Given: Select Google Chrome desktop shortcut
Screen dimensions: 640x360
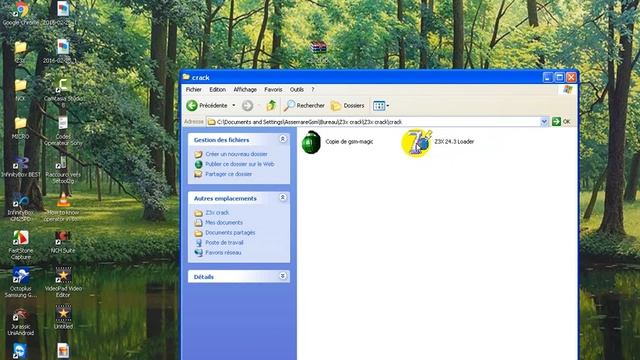Looking at the screenshot, I should tap(20, 13).
